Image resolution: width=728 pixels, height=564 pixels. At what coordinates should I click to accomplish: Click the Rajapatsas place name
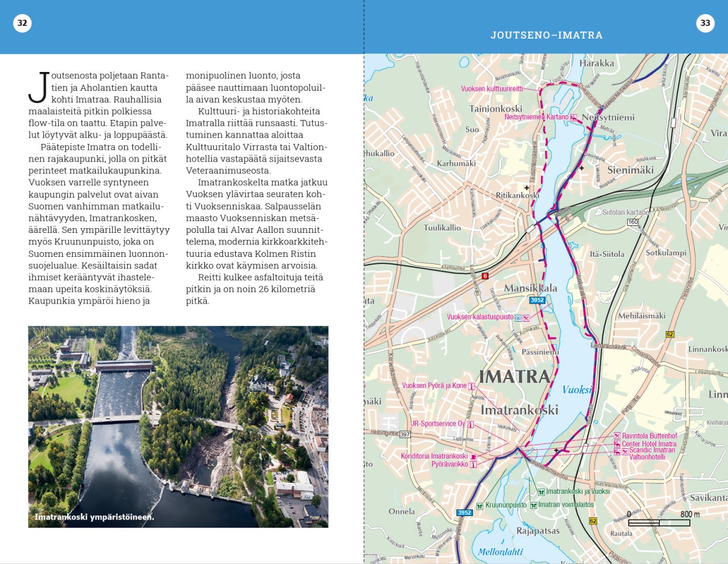(538, 531)
